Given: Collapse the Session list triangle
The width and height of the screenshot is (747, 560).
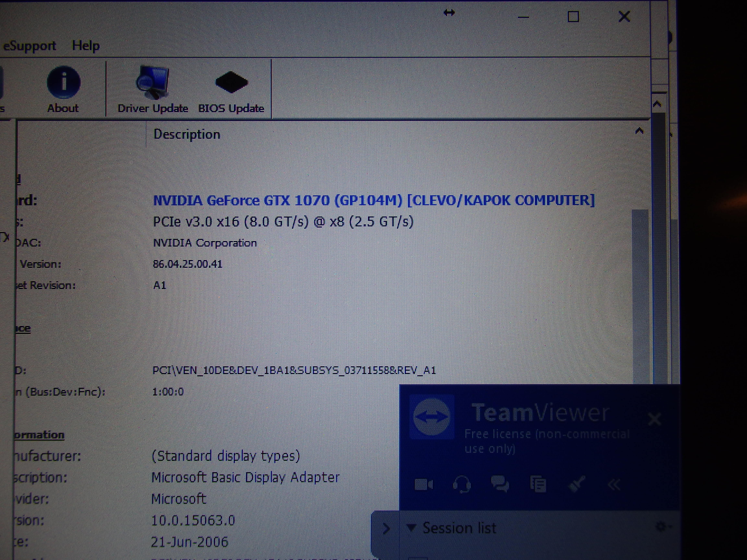Looking at the screenshot, I should coord(411,528).
